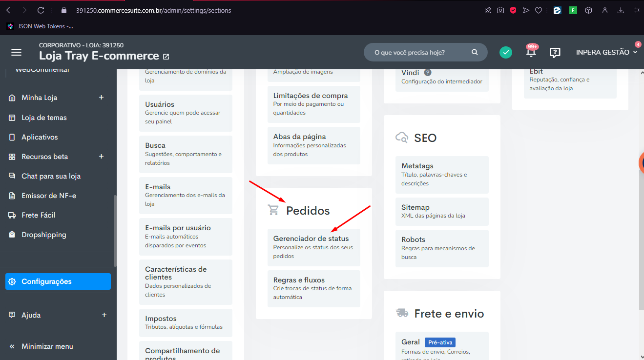Open Regras e fluxos card
Image resolution: width=644 pixels, height=360 pixels.
click(x=314, y=289)
